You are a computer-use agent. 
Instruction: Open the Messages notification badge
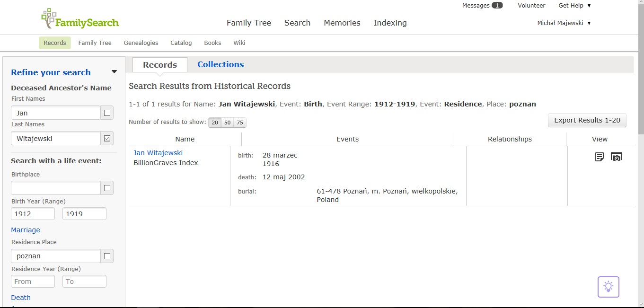[x=497, y=6]
